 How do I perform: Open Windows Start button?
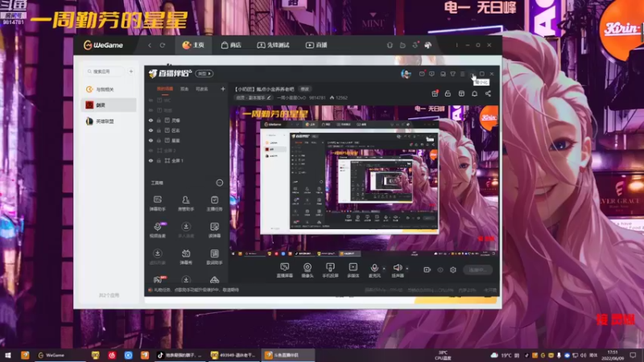pyautogui.click(x=7, y=355)
